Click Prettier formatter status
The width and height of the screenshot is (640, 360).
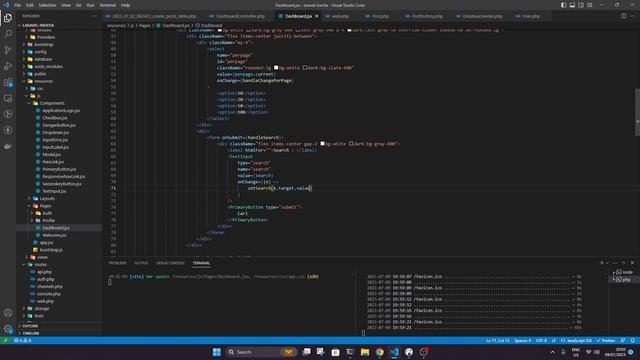click(x=606, y=340)
